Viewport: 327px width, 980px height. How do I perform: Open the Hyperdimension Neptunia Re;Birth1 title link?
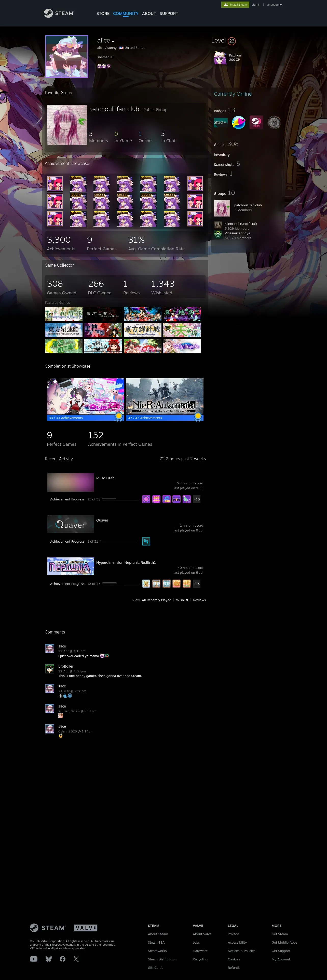coord(126,563)
